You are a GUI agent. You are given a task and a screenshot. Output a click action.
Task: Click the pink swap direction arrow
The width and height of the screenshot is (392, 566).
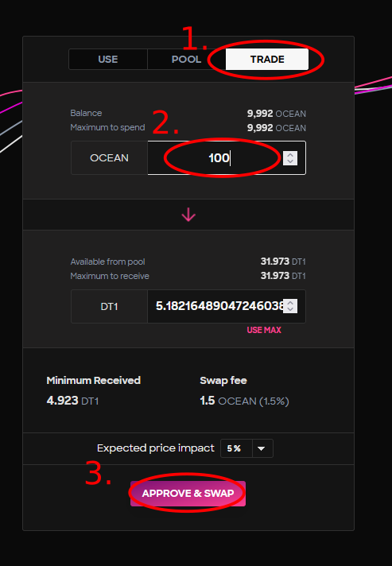coord(188,215)
